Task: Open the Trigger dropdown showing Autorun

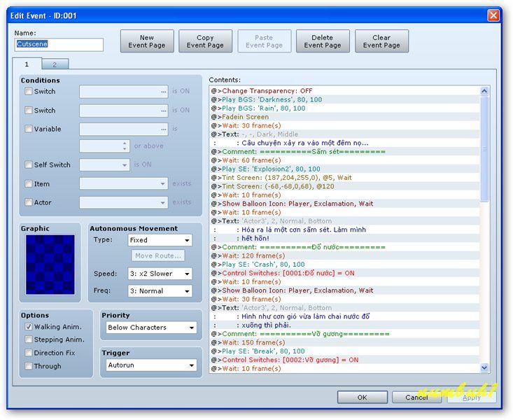Action: pyautogui.click(x=151, y=365)
